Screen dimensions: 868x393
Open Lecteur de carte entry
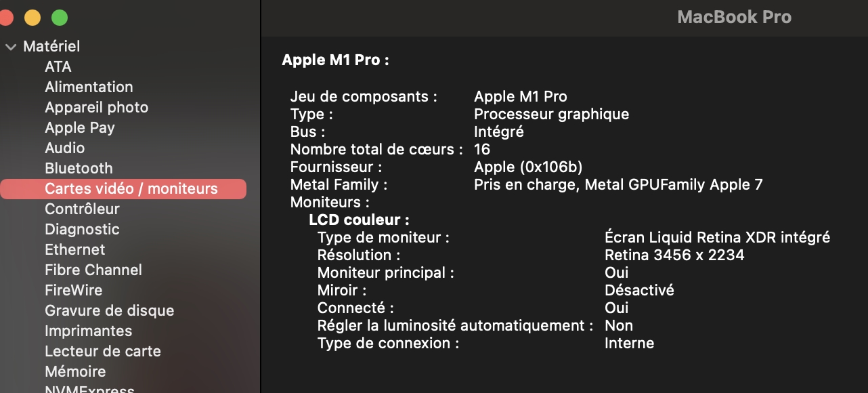[103, 351]
